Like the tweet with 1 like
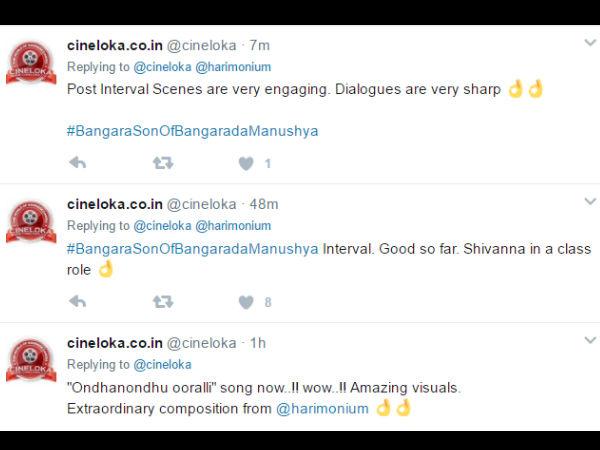The width and height of the screenshot is (600, 450). [x=246, y=163]
